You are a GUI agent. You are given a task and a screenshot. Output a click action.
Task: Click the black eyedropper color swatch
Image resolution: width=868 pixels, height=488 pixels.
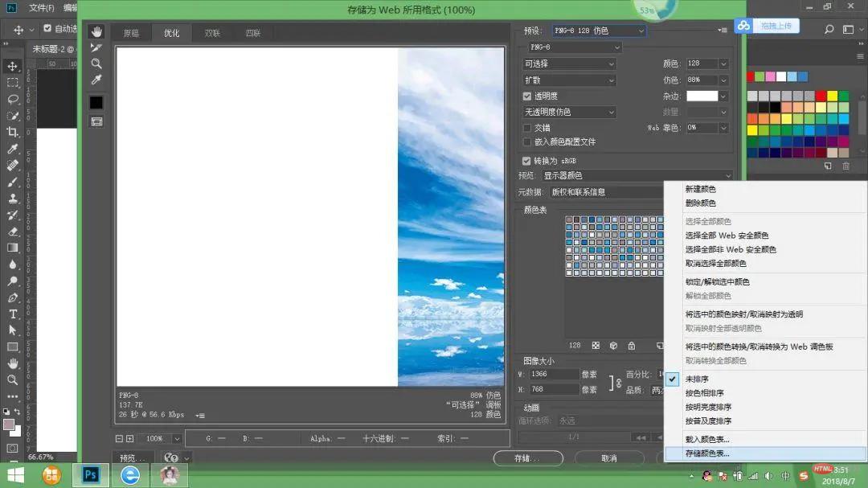pyautogui.click(x=96, y=102)
